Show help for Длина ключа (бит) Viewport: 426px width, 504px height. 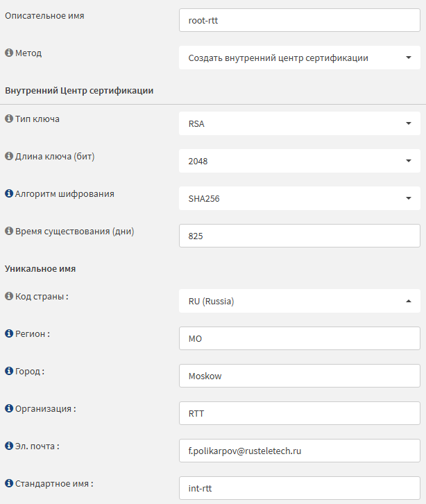pos(9,156)
